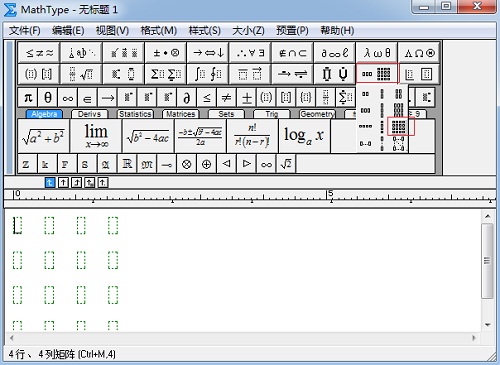Choose the 3x3 matrix template
The width and height of the screenshot is (500, 365).
click(398, 110)
